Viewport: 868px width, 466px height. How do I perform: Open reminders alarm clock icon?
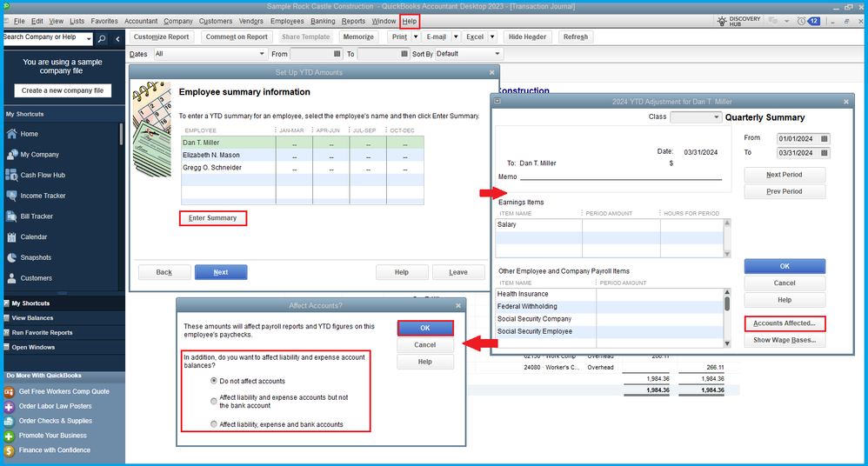(802, 21)
